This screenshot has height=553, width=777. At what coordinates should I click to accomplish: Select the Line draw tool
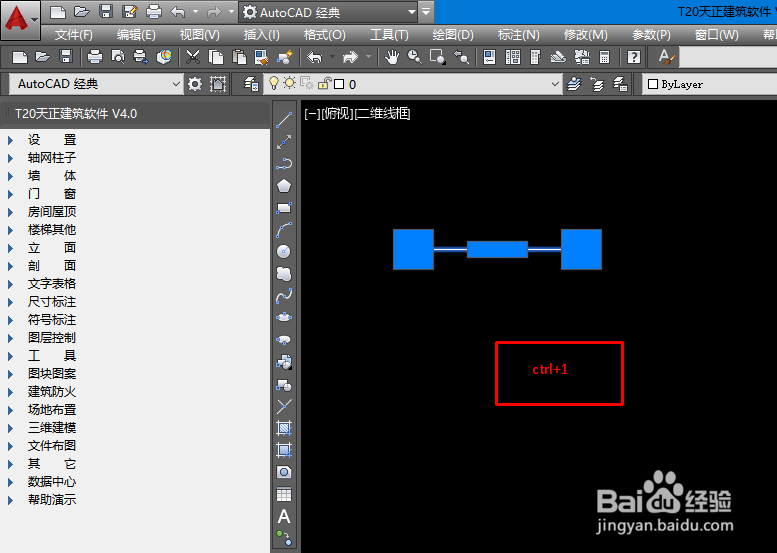coord(284,120)
